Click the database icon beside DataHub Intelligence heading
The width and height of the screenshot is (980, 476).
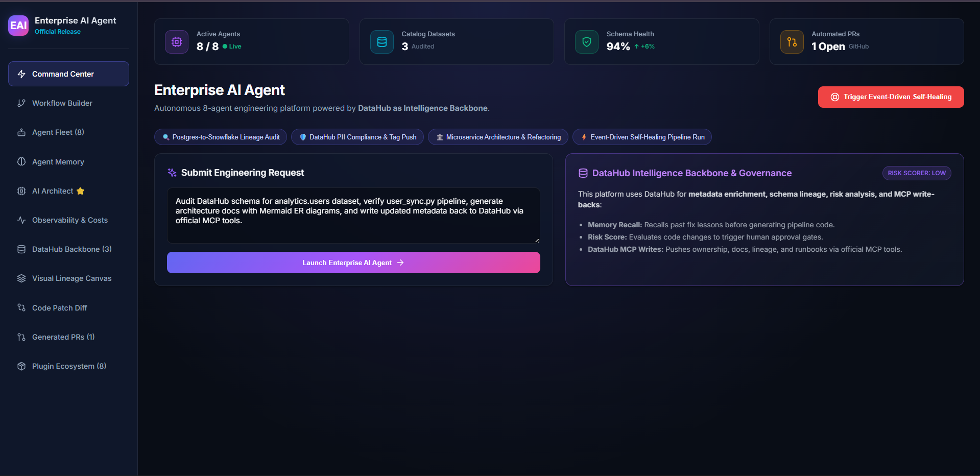tap(583, 173)
